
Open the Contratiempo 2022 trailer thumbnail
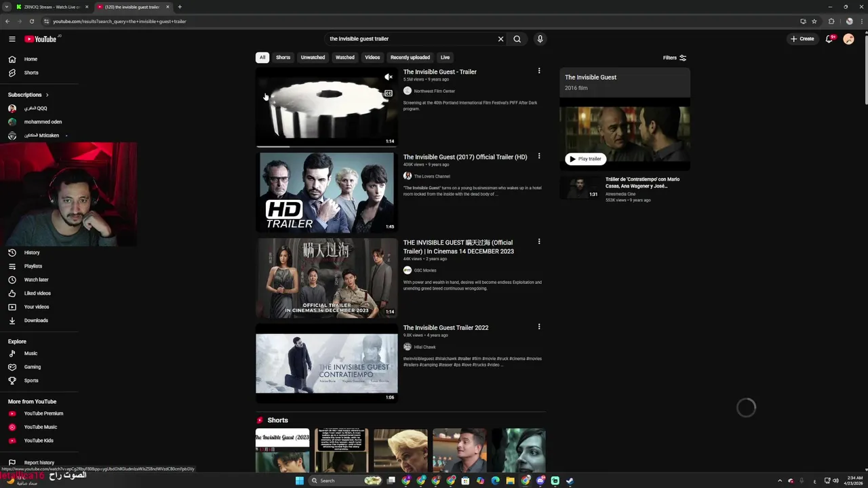tap(327, 363)
